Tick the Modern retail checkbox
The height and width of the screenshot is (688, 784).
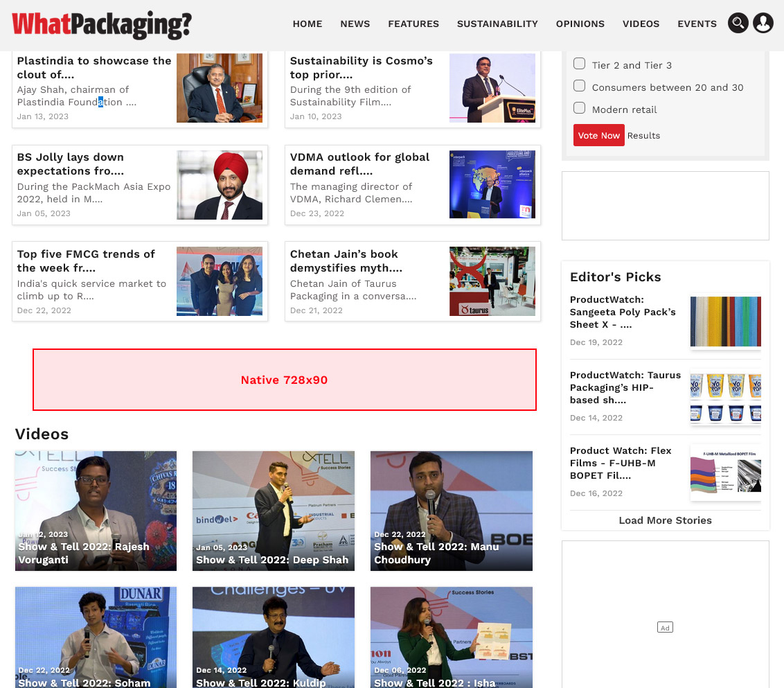[x=579, y=107]
